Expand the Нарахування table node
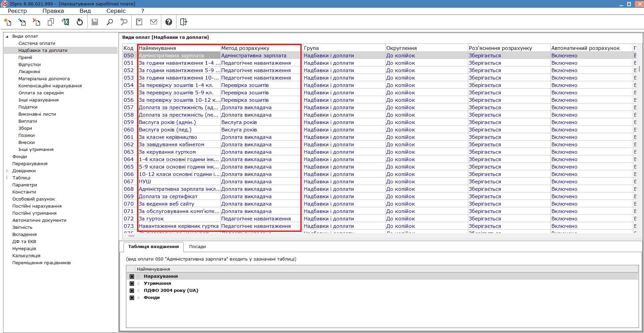 tap(138, 276)
